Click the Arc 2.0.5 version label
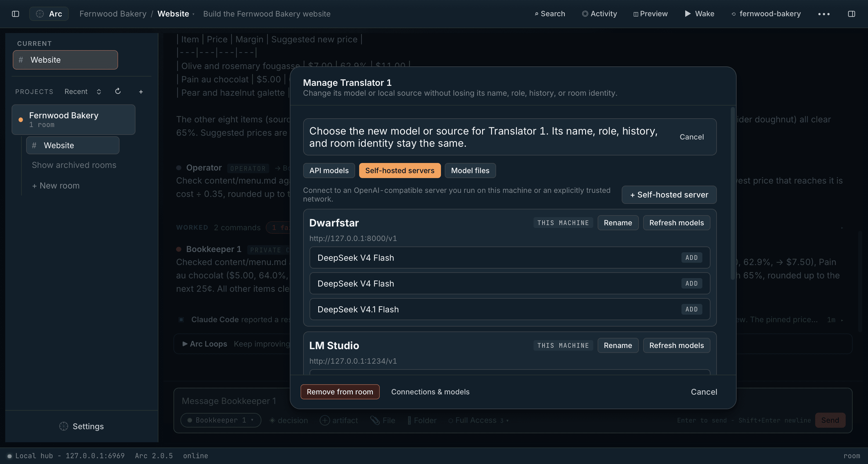Viewport: 868px width, 464px height. (x=154, y=456)
